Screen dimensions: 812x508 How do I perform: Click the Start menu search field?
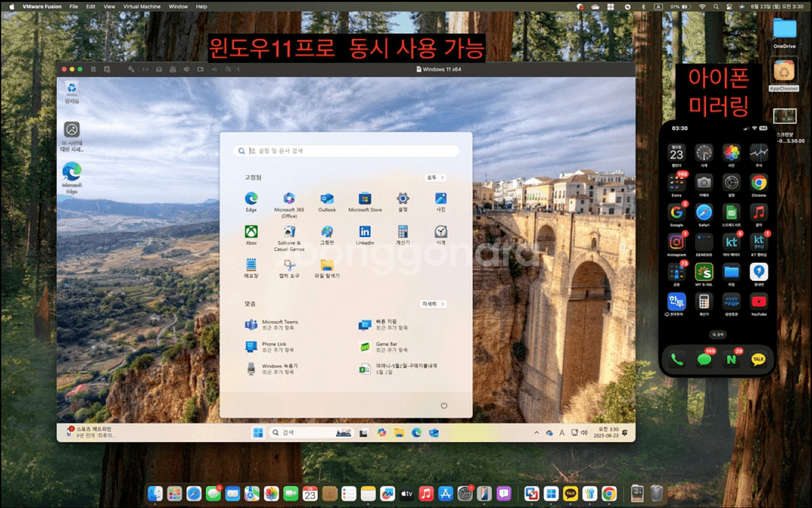point(346,151)
